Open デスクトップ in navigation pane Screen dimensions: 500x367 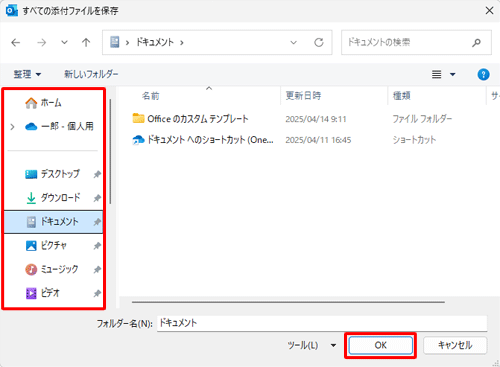point(53,174)
